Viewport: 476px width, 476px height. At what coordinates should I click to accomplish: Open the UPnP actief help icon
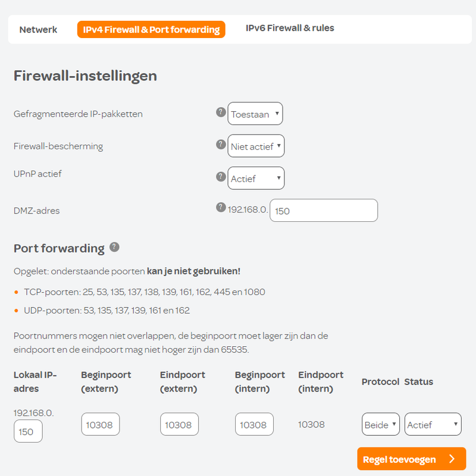pos(221,176)
